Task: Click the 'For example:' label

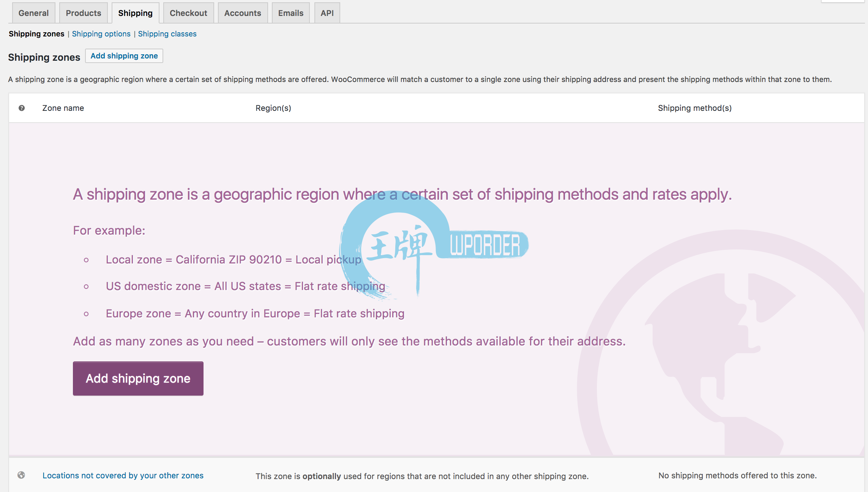Action: [109, 230]
